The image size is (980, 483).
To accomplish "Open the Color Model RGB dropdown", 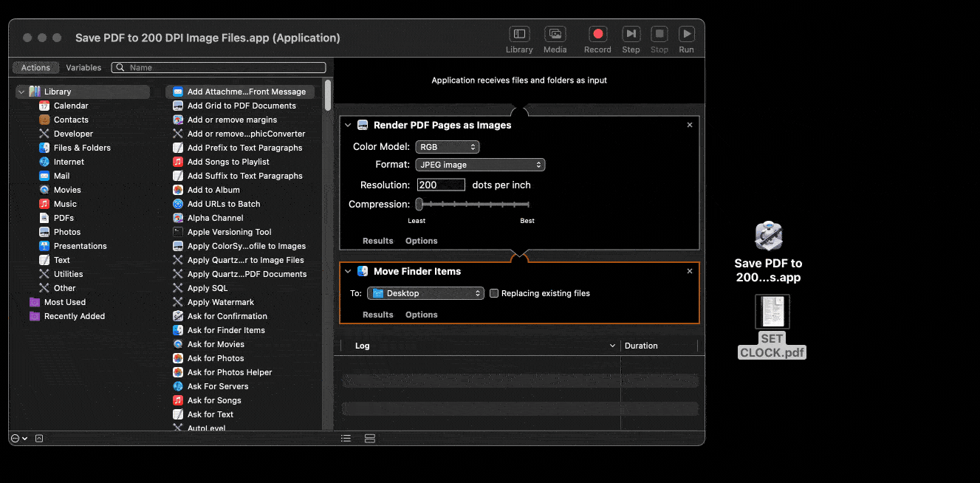I will [x=448, y=147].
